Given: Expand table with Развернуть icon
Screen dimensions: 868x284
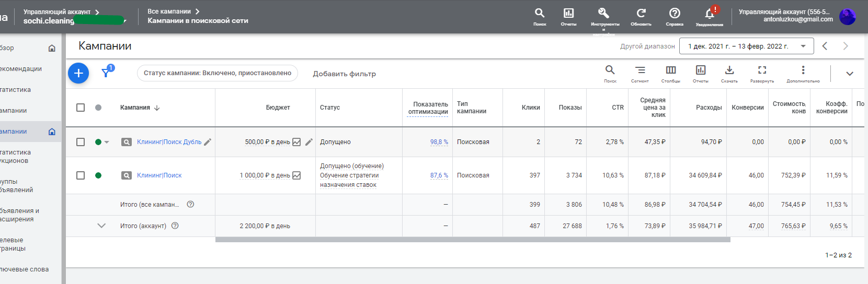Looking at the screenshot, I should tap(762, 70).
